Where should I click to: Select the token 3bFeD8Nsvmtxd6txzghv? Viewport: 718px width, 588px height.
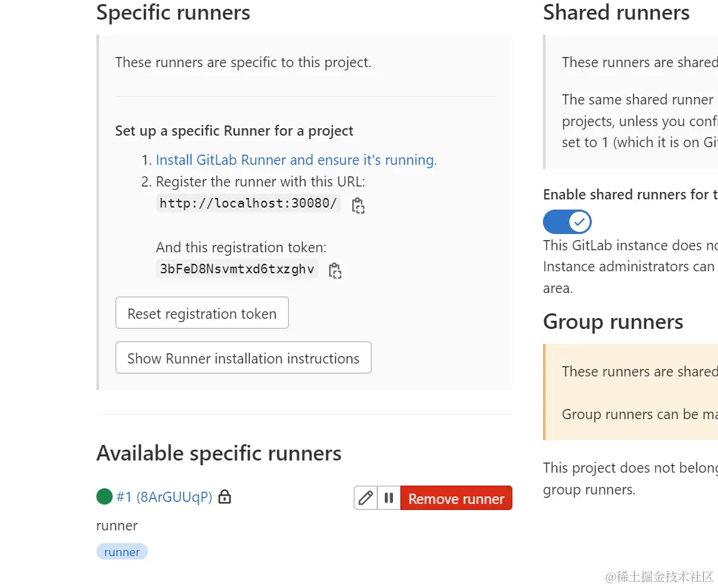pyautogui.click(x=237, y=269)
